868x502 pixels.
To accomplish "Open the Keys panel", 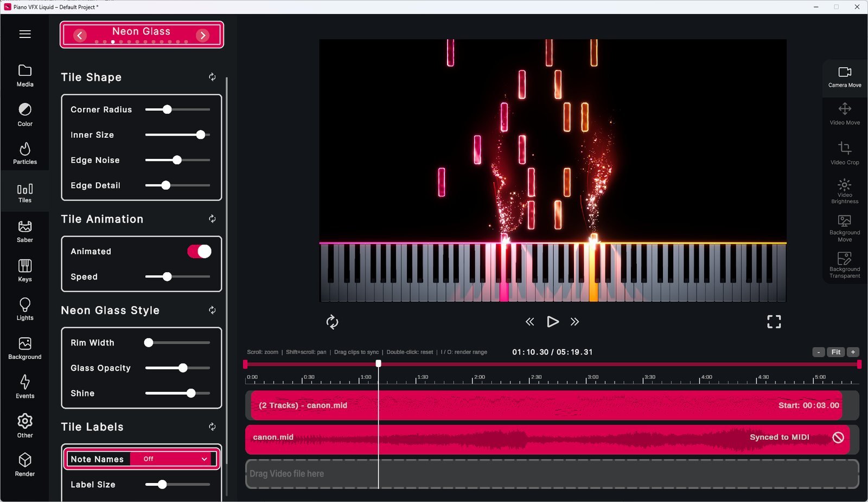I will [x=25, y=271].
